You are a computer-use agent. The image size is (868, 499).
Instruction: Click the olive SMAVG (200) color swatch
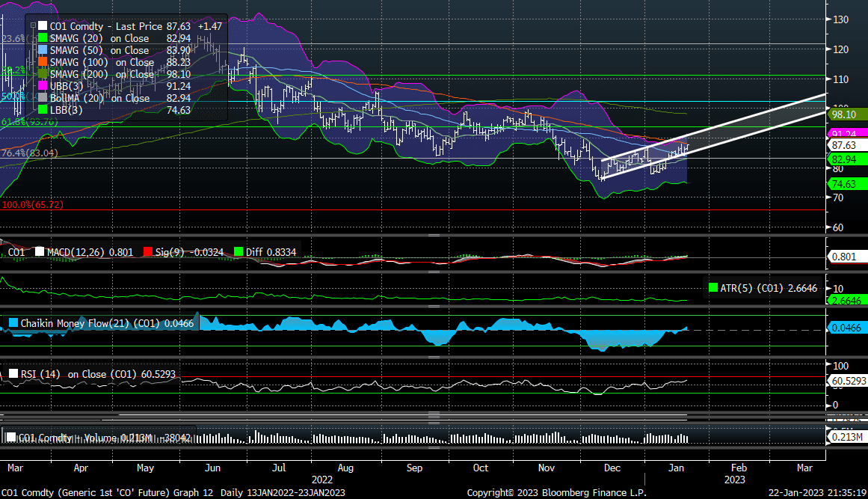point(43,73)
